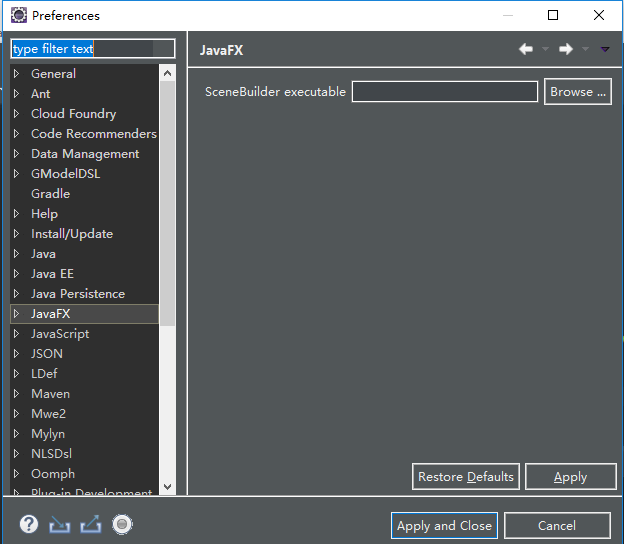624x544 pixels.
Task: Expand the Mylyn tree node
Action: 16,434
